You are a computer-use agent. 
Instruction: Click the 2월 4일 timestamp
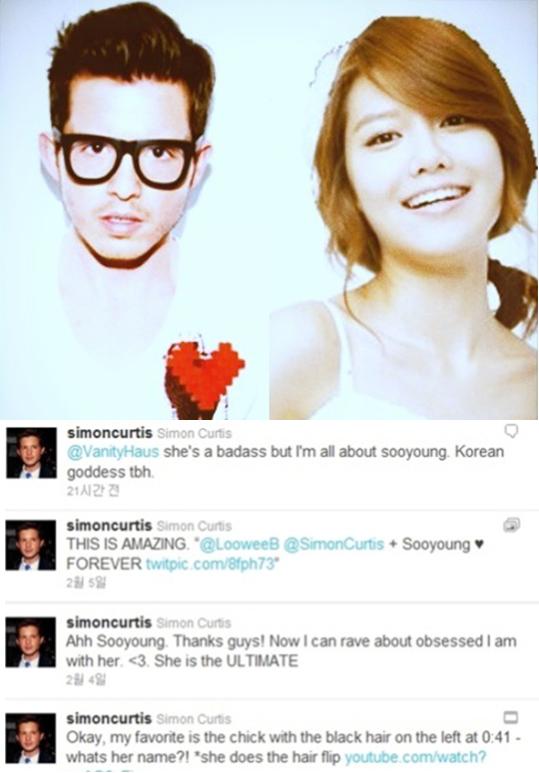(86, 680)
